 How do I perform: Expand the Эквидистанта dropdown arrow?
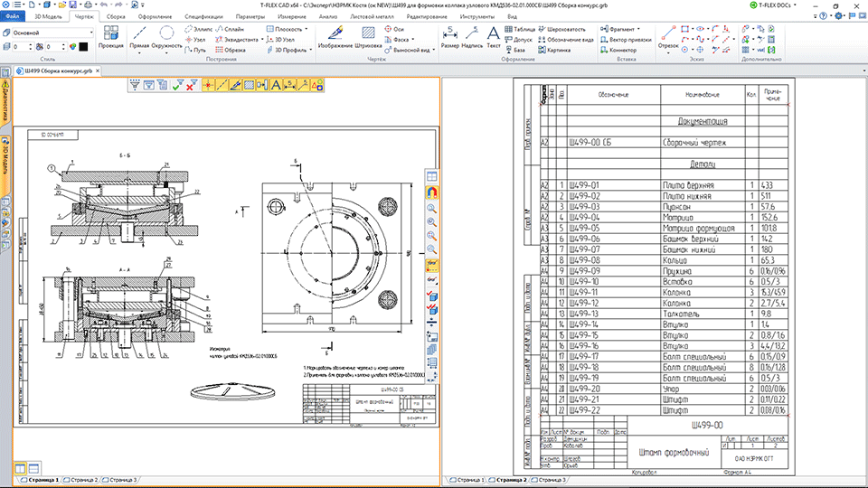[x=262, y=39]
